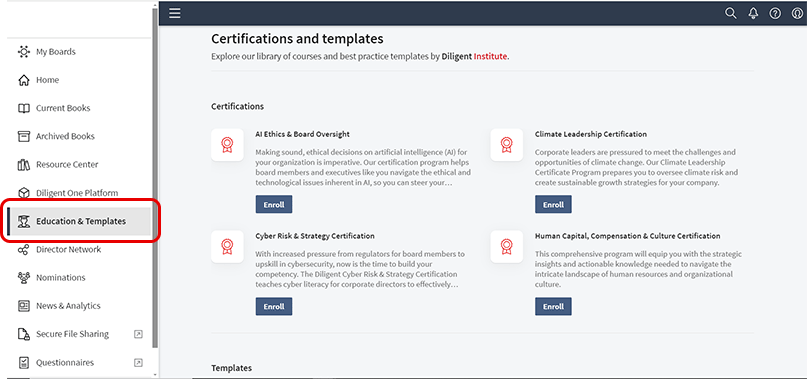
Task: Click the help question mark icon
Action: point(775,13)
